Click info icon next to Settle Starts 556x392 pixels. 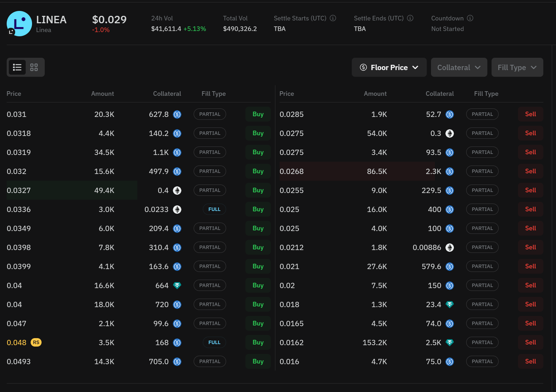click(x=333, y=18)
